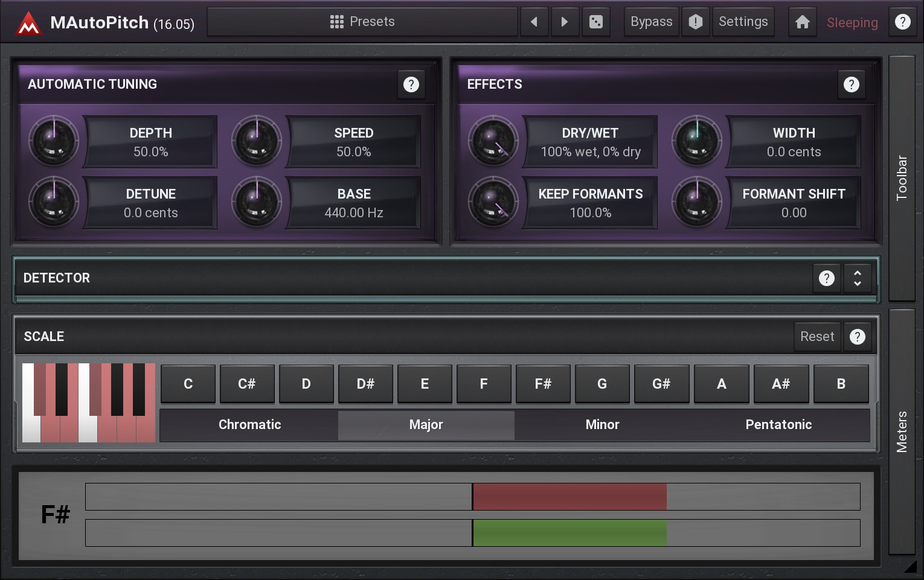Viewport: 924px width, 580px height.
Task: Open Effects panel help icon
Action: pyautogui.click(x=852, y=84)
